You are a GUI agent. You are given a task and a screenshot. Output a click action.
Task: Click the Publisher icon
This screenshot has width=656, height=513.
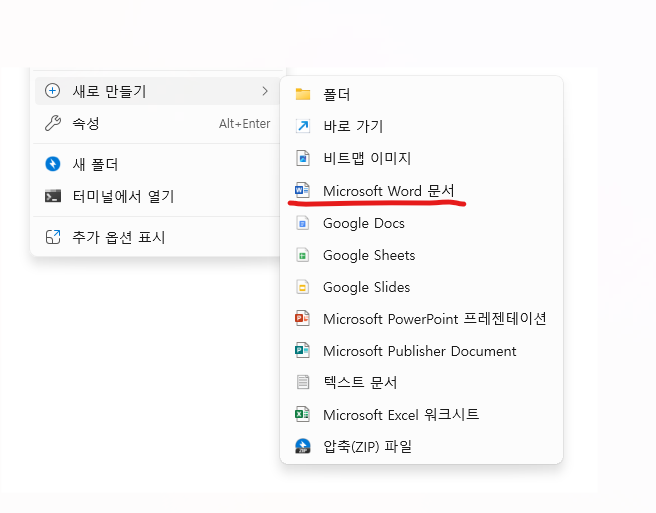(x=302, y=350)
